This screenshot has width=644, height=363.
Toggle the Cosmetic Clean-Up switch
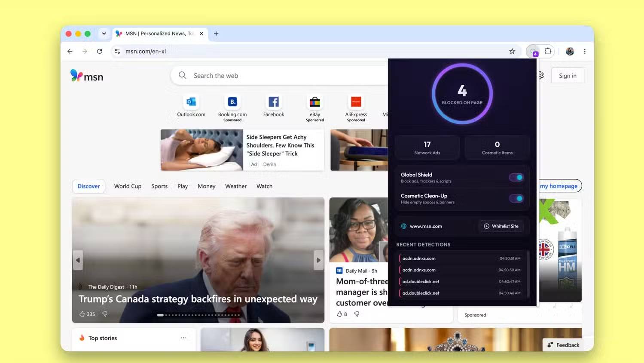pos(516,198)
